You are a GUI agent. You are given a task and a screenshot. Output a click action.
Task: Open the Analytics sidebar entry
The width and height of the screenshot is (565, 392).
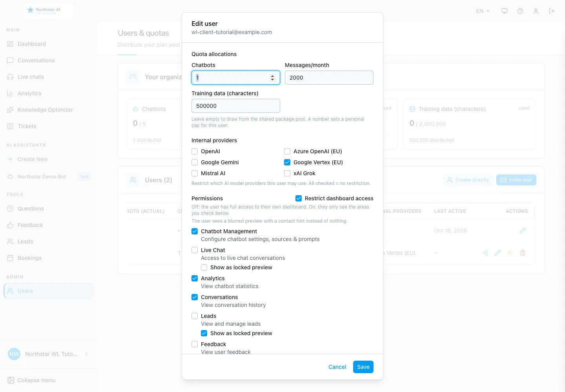pyautogui.click(x=49, y=93)
